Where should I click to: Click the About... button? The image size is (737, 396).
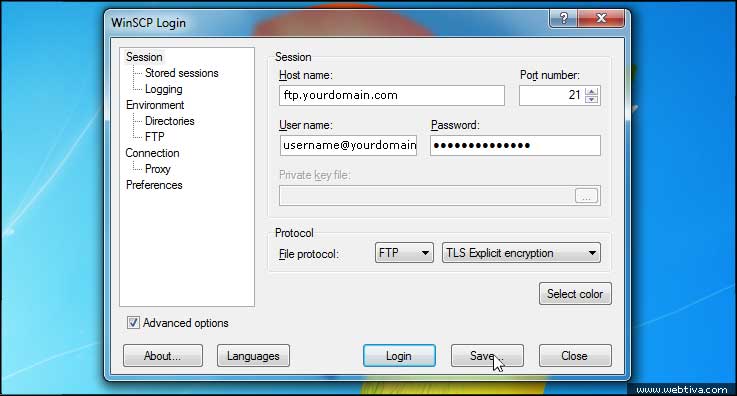pos(163,356)
